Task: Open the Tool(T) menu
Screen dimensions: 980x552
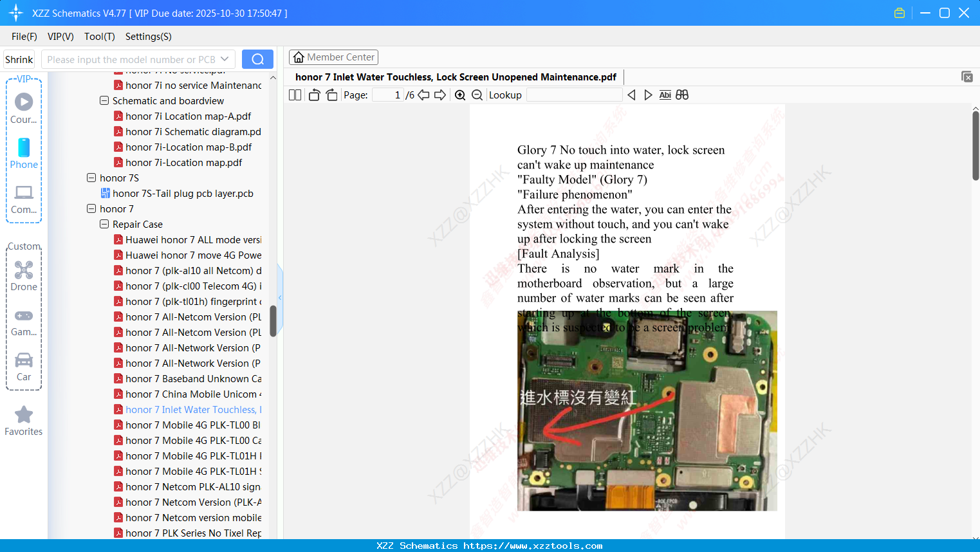Action: [x=100, y=37]
